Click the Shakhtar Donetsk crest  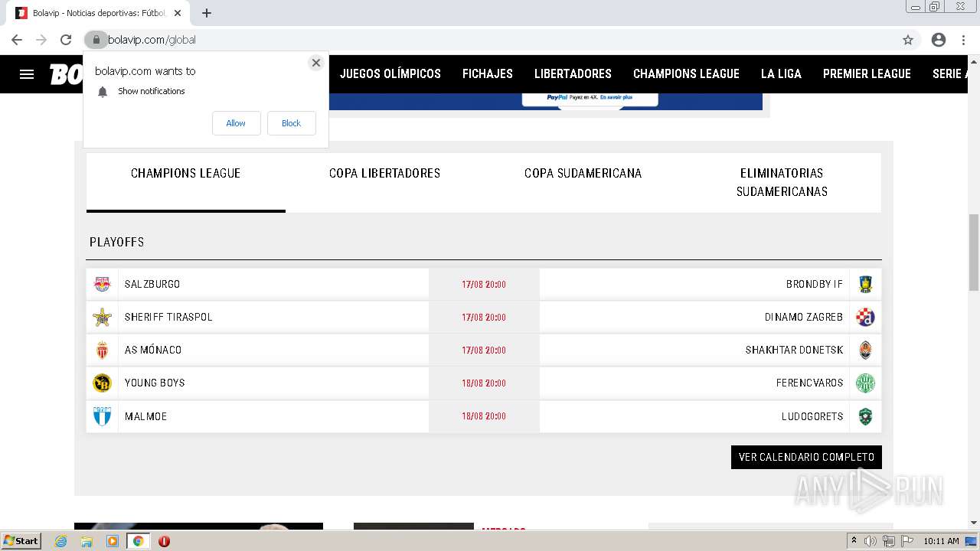865,350
